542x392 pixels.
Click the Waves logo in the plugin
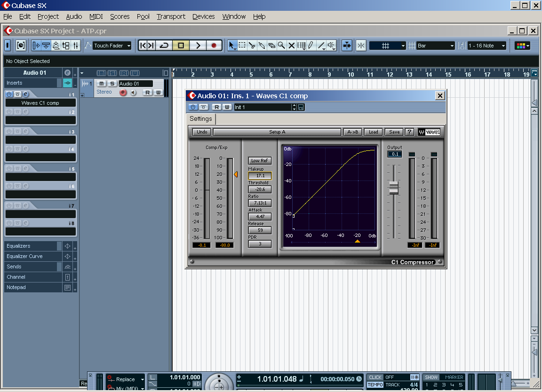click(429, 132)
